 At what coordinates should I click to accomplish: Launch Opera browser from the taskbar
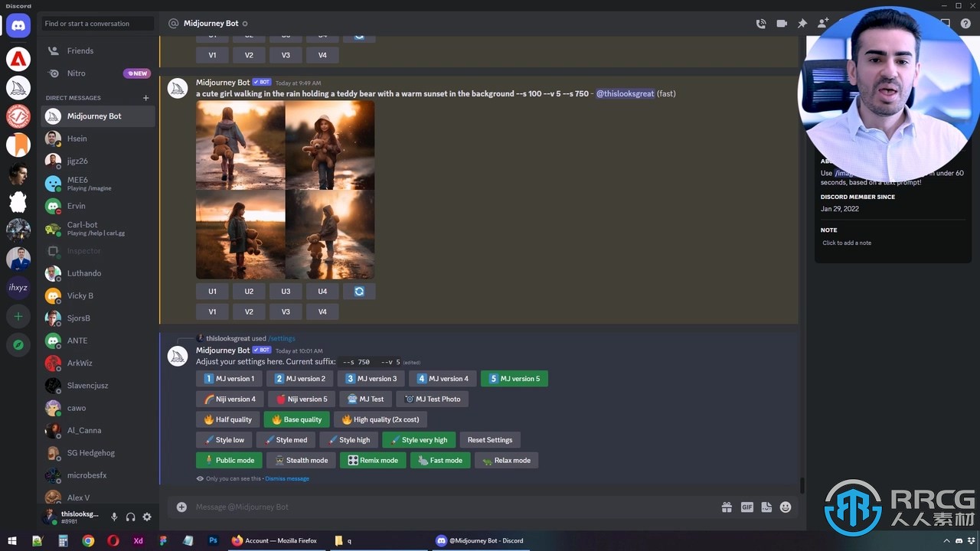click(x=113, y=540)
